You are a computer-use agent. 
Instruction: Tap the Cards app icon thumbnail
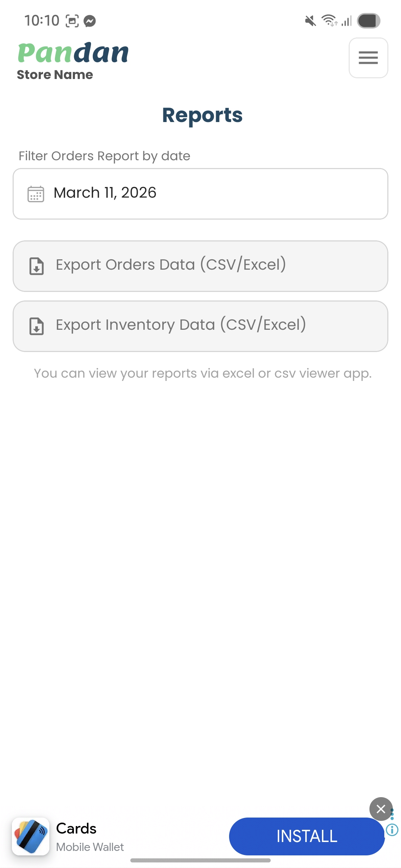(x=31, y=836)
